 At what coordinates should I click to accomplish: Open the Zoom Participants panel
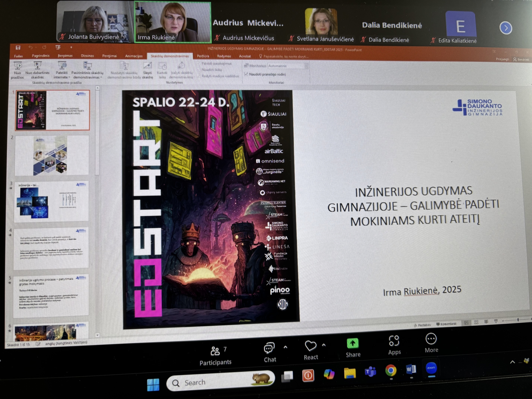[x=215, y=351]
